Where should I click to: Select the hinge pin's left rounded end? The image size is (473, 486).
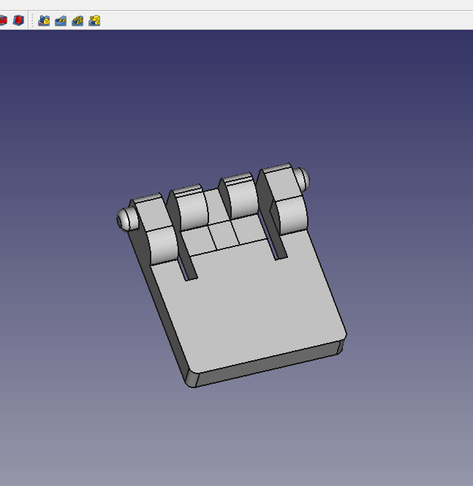[x=125, y=219]
